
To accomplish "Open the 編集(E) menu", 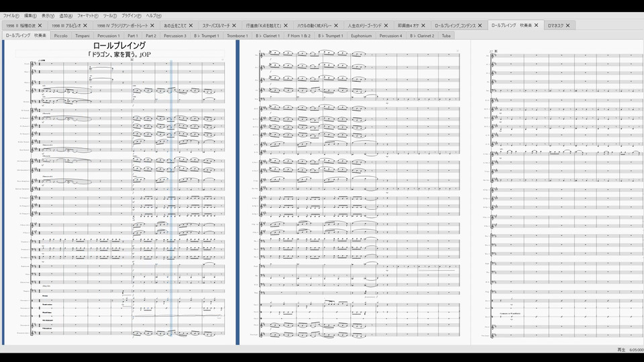I will (30, 15).
